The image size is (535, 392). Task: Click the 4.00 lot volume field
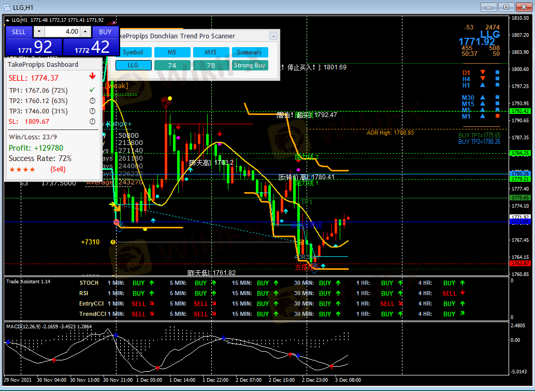[62, 32]
